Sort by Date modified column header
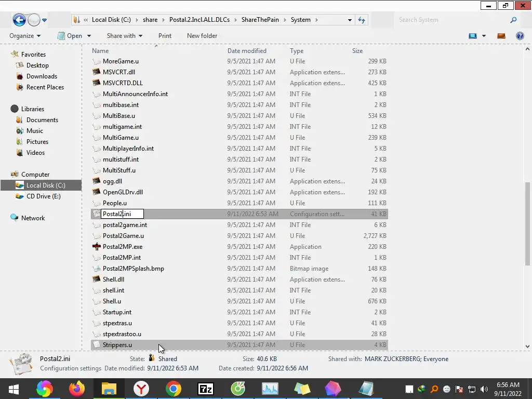Image resolution: width=532 pixels, height=399 pixels. point(247,51)
